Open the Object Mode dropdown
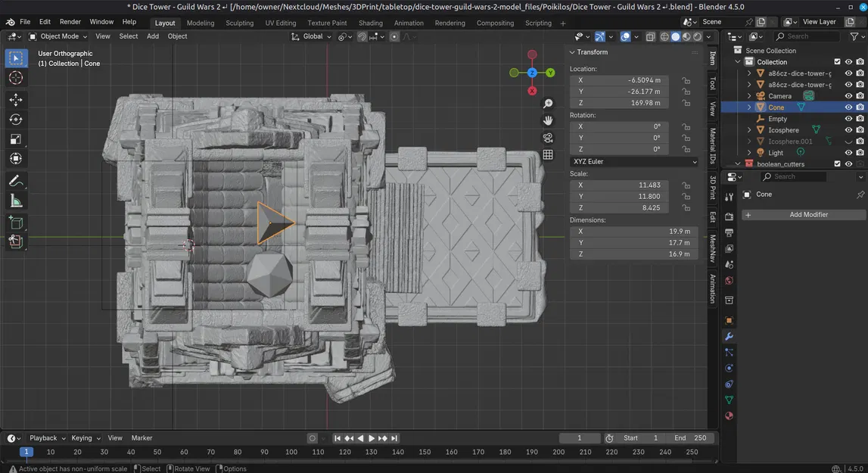Image resolution: width=868 pixels, height=473 pixels. [x=59, y=36]
